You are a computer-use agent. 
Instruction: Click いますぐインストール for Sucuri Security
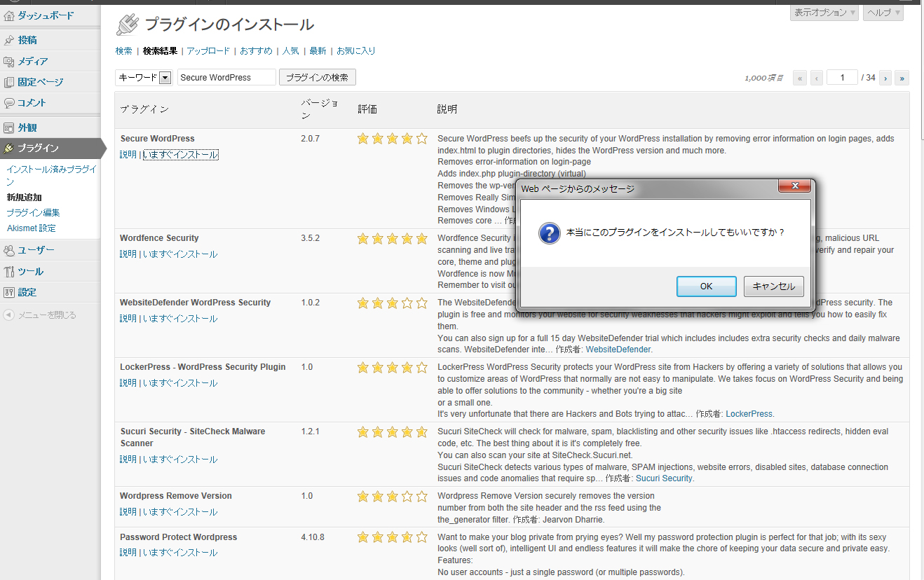click(180, 460)
